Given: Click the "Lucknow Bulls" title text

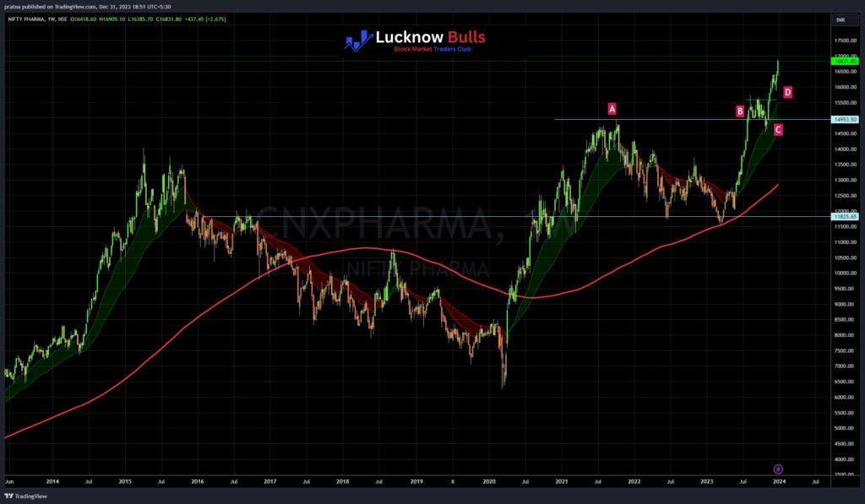Looking at the screenshot, I should coord(431,37).
